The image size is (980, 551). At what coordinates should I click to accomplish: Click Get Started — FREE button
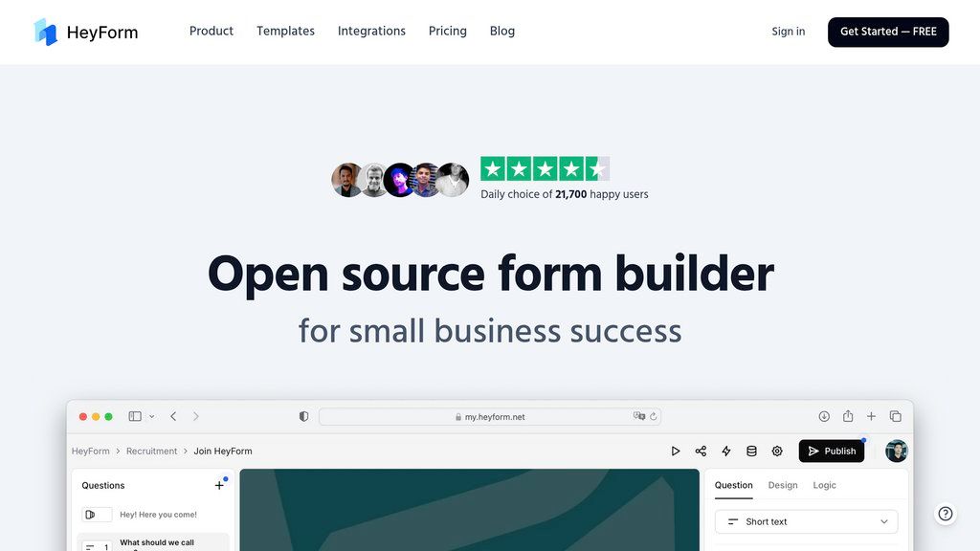coord(888,32)
